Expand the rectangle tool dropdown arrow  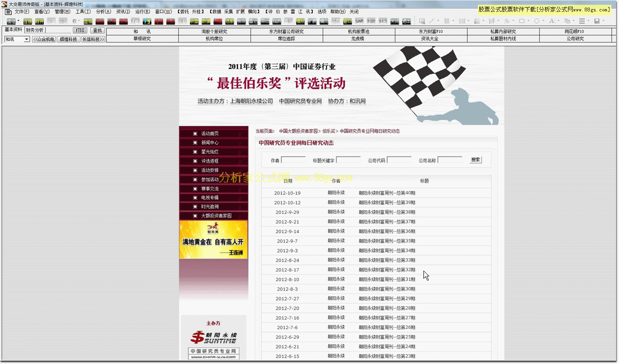(x=528, y=21)
